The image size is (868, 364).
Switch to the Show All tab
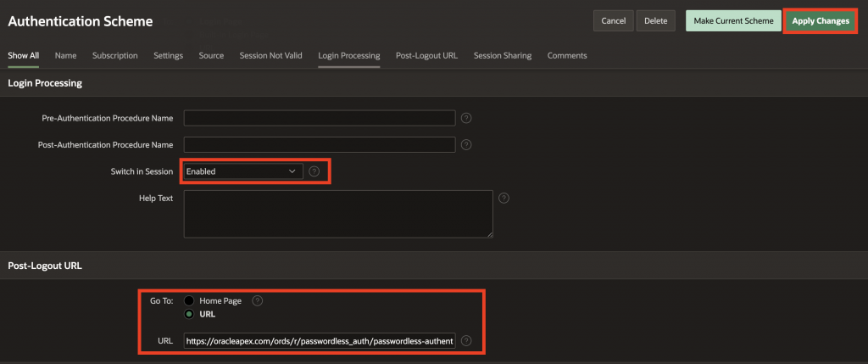23,55
